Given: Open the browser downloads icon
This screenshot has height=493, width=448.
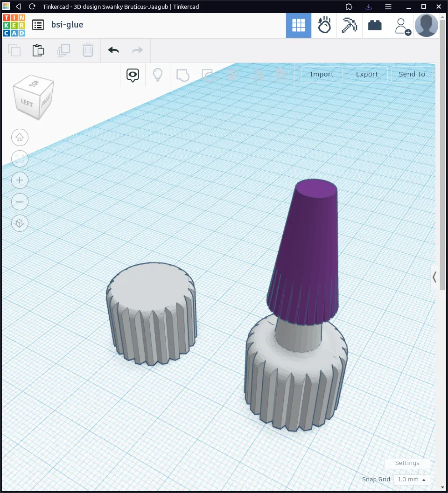Looking at the screenshot, I should (x=369, y=7).
